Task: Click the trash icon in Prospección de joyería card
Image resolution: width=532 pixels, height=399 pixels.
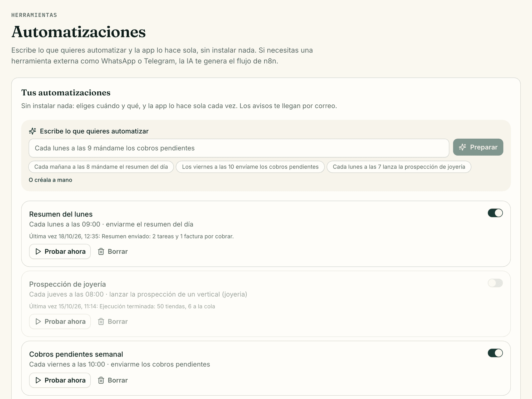Action: 101,322
